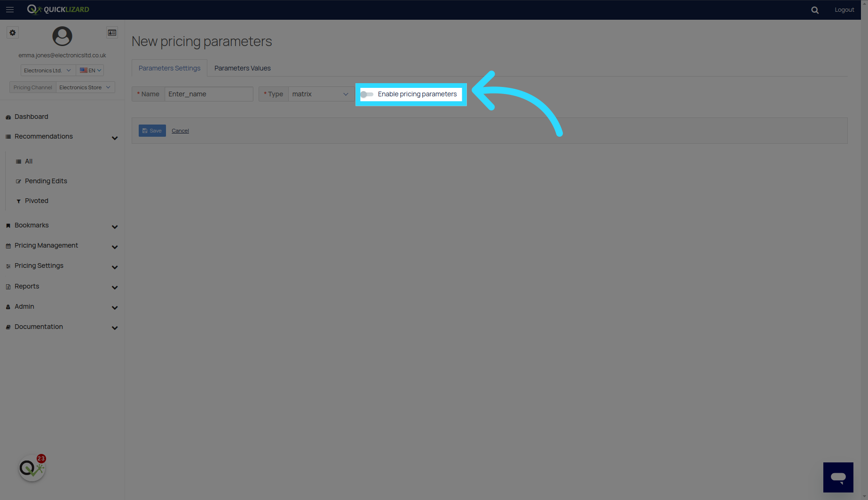Click the search magnifier in the top bar

(815, 9)
